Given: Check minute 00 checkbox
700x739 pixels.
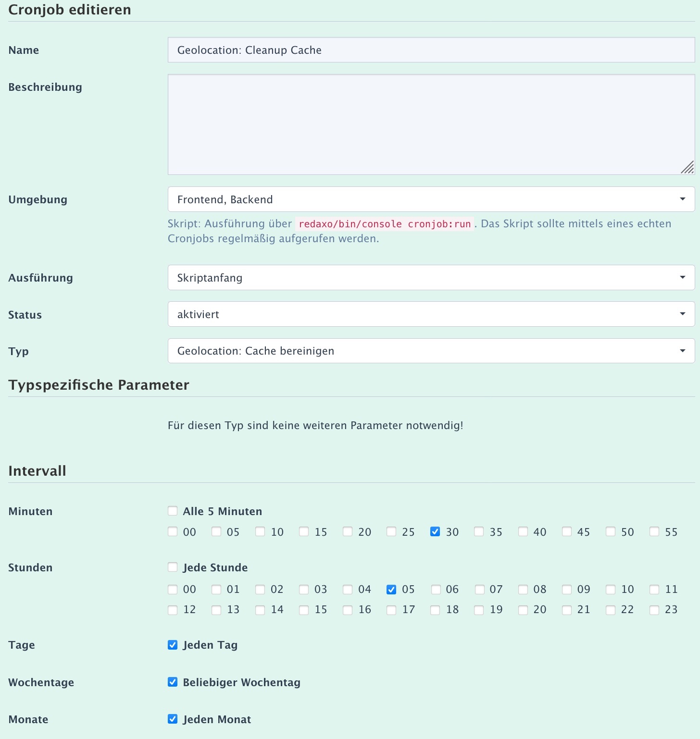Looking at the screenshot, I should (x=173, y=531).
